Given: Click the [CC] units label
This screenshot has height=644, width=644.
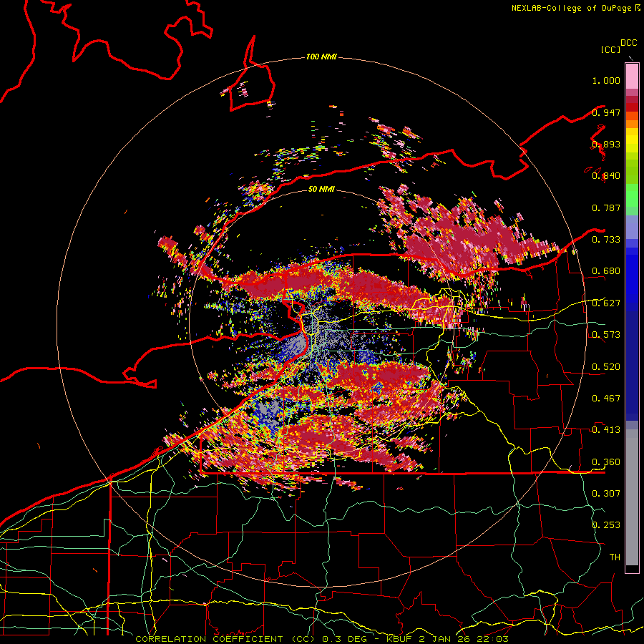Looking at the screenshot, I should [x=610, y=49].
